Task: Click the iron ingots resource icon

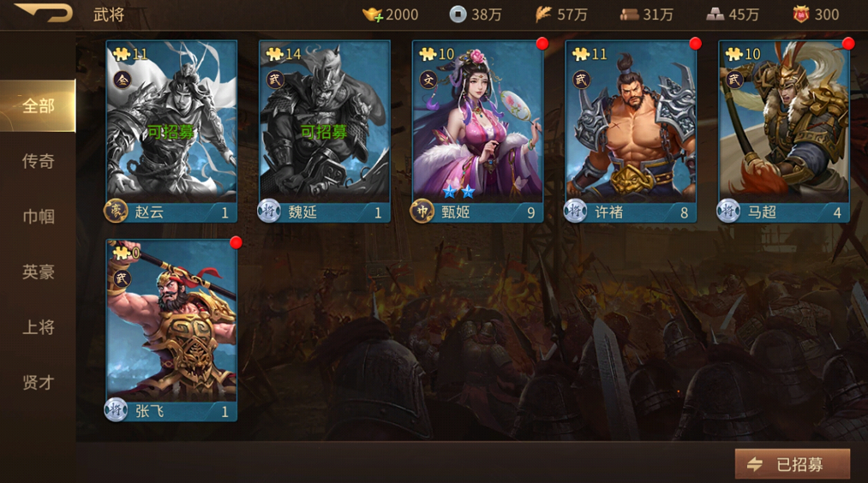Action: [x=715, y=15]
